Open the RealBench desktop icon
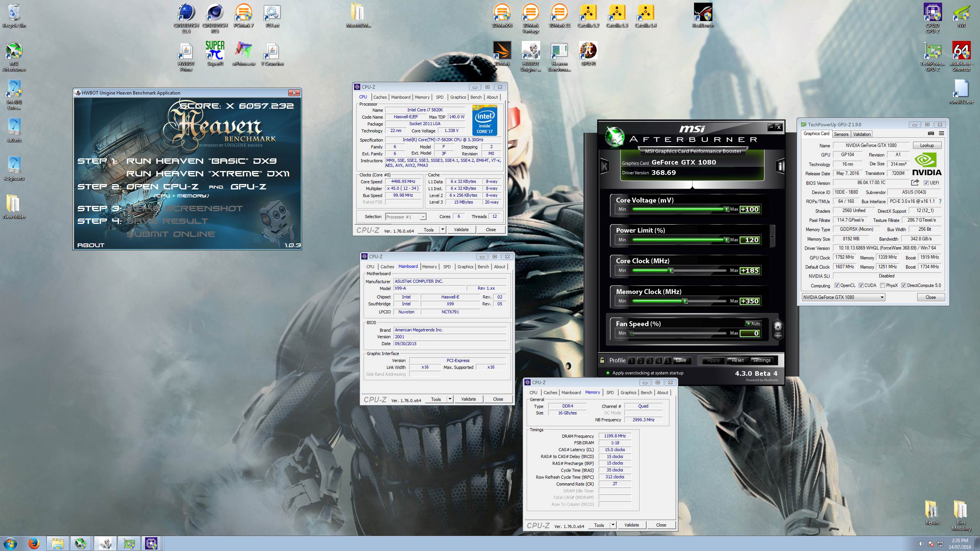 click(703, 15)
